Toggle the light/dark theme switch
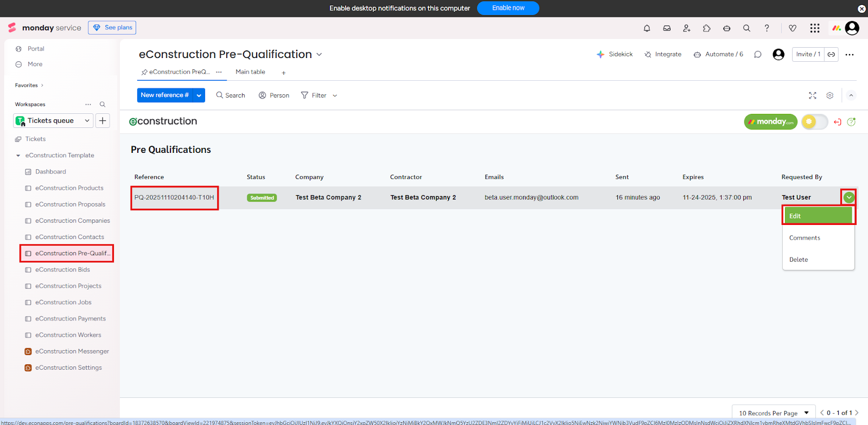Screen dimensions: 868x425 [814, 122]
